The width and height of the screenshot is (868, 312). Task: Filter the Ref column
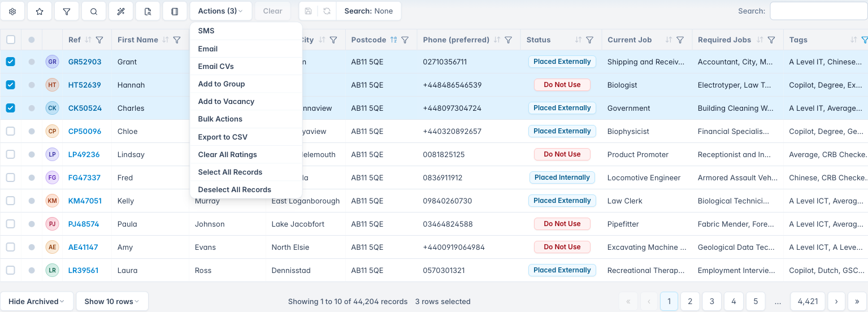(99, 40)
